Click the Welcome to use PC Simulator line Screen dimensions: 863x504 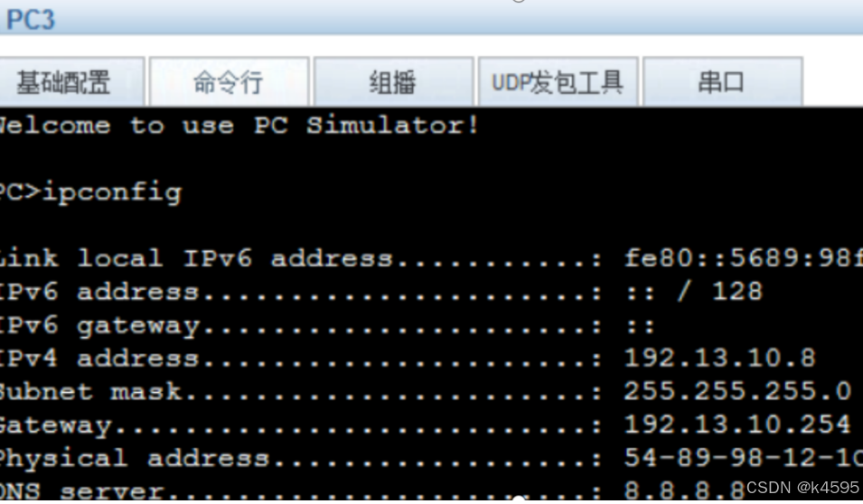(x=239, y=126)
